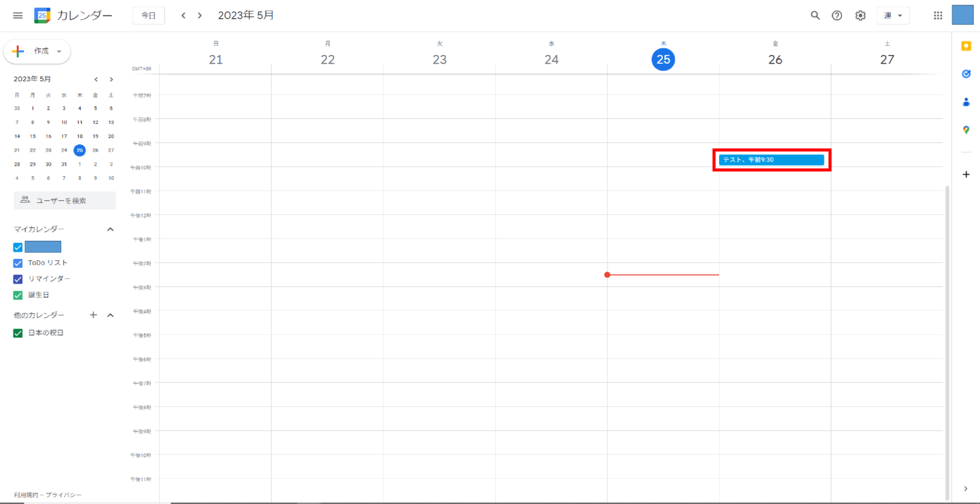
Task: Go to next week arrow in header
Action: click(200, 16)
